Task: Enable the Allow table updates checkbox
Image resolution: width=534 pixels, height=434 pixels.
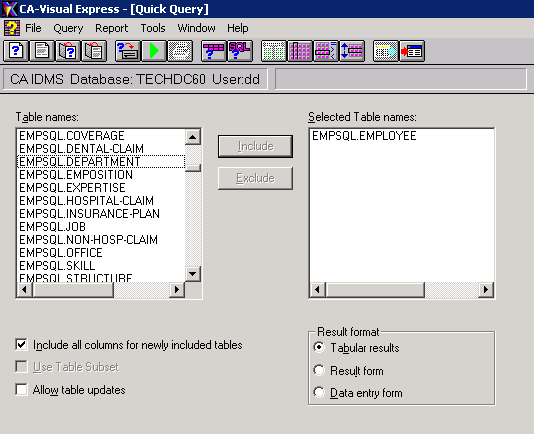Action: [21, 389]
